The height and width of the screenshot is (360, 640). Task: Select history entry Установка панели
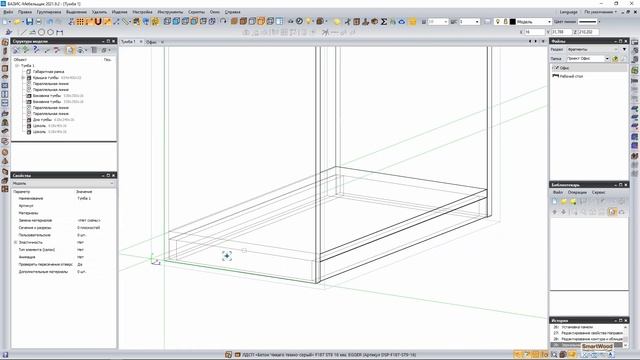tap(577, 327)
